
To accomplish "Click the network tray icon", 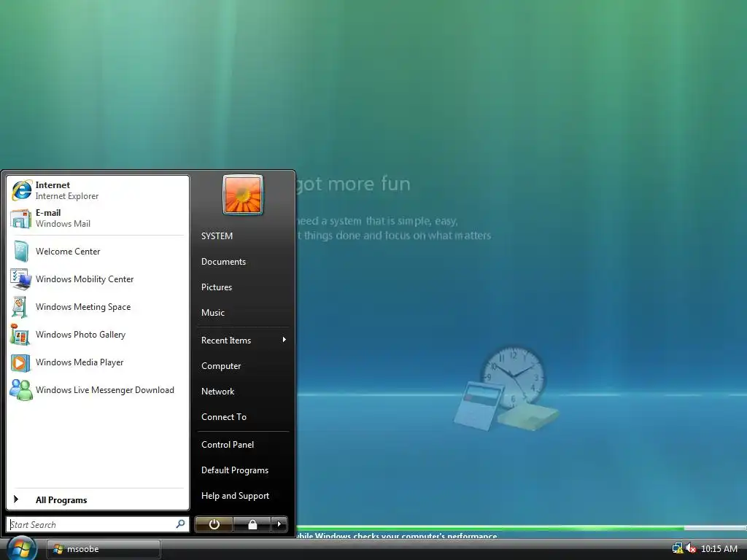I will [x=678, y=548].
